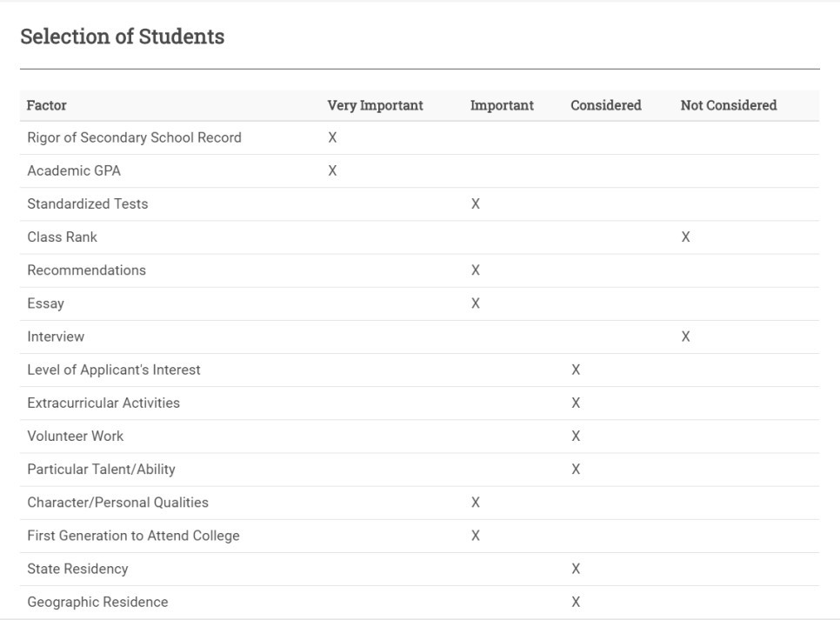The image size is (840, 620).
Task: Click the X mark in Academic GPA row
Action: tap(332, 171)
